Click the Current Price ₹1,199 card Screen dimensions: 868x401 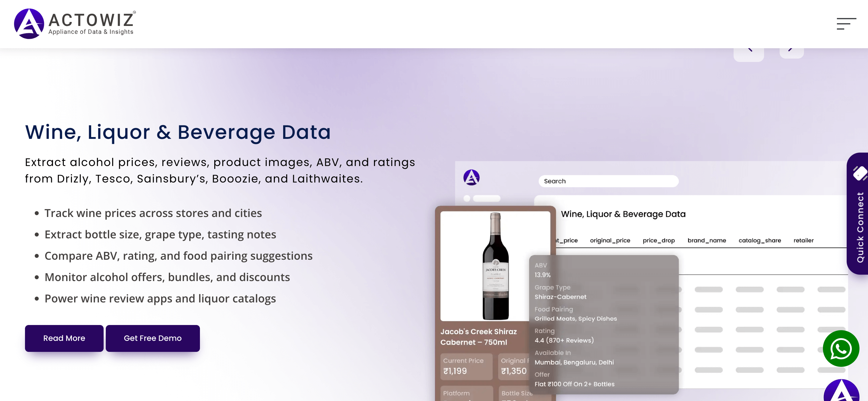466,366
